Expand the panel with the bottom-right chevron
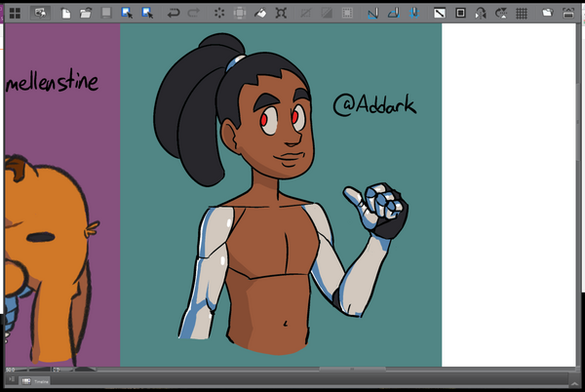The image size is (585, 392). pos(573,379)
